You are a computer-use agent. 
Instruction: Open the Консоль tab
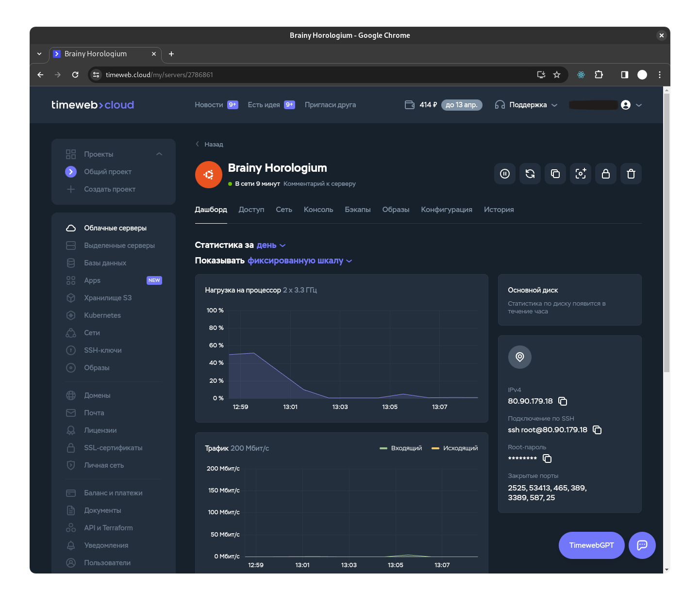pos(318,210)
